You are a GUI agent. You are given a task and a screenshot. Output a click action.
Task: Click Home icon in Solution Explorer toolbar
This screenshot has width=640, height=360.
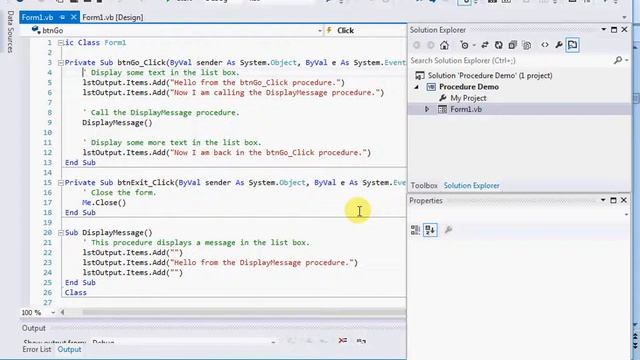(x=444, y=45)
